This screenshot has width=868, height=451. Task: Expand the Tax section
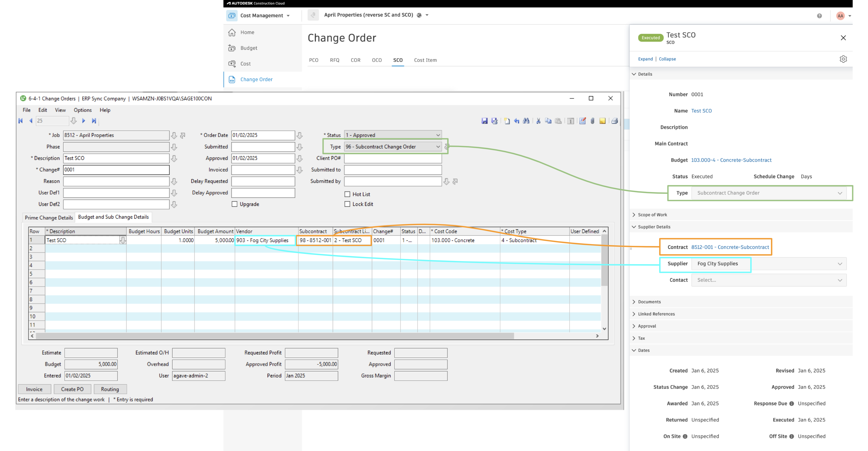pos(634,339)
